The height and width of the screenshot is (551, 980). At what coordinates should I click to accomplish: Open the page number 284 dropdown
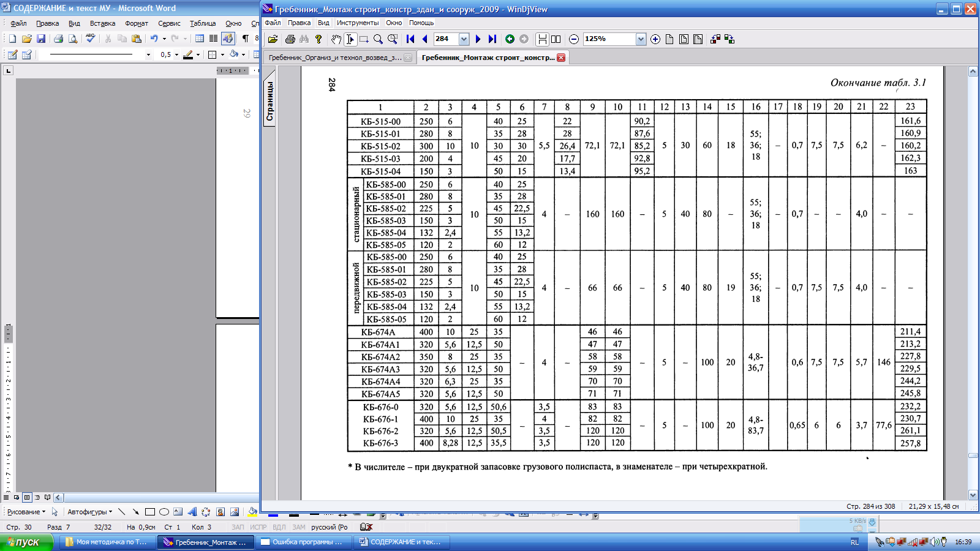[x=464, y=39]
